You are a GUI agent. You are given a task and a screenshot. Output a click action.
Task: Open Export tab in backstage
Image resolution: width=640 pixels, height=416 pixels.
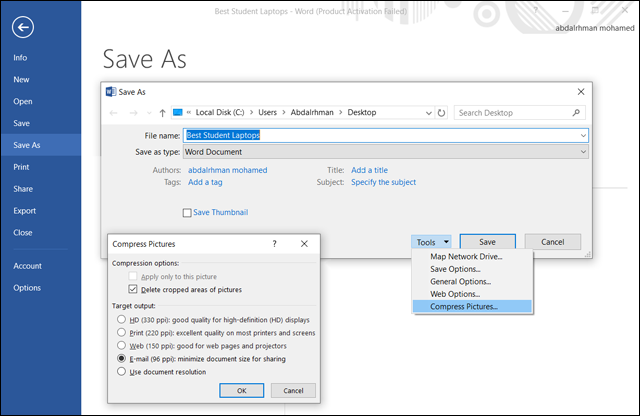(x=41, y=211)
